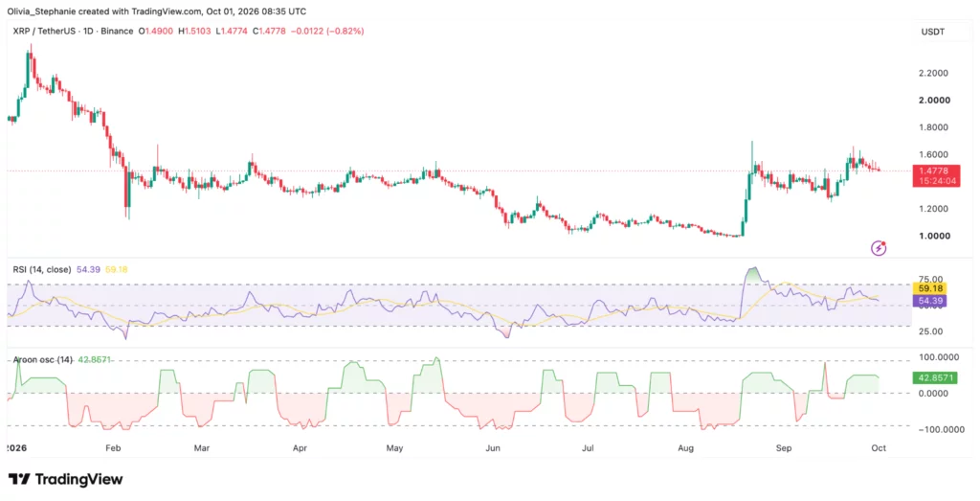980x501 pixels.
Task: Click the Feb label on time axis
Action: [113, 448]
